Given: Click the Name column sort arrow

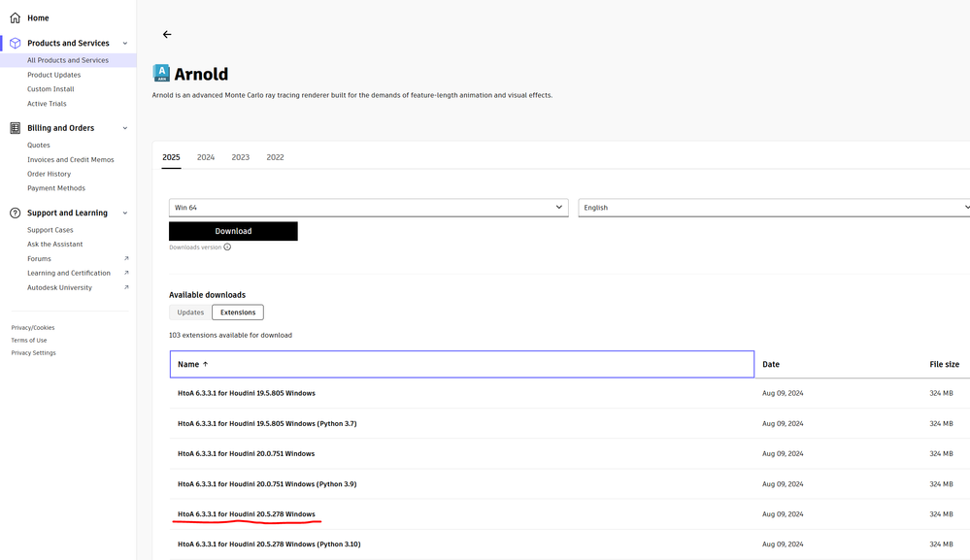Looking at the screenshot, I should tap(206, 365).
